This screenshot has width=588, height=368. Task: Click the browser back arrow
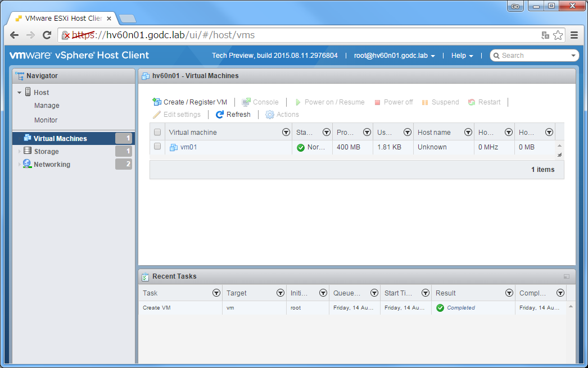point(14,35)
